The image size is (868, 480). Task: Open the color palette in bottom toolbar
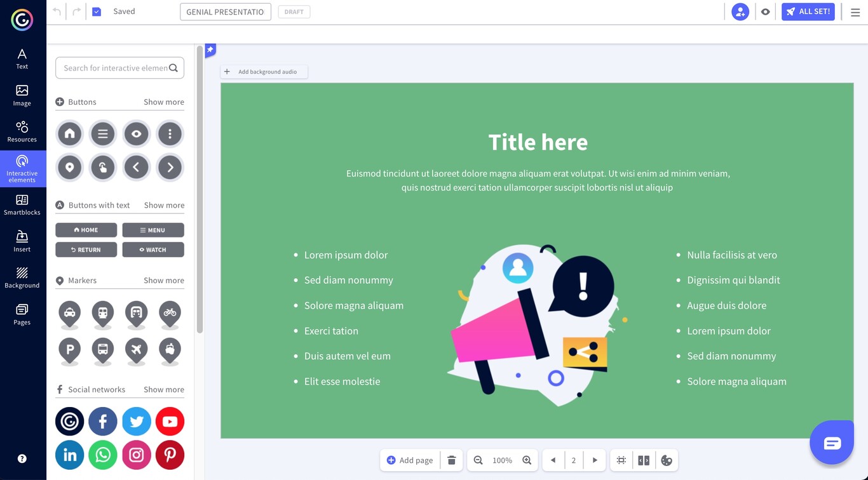point(667,460)
